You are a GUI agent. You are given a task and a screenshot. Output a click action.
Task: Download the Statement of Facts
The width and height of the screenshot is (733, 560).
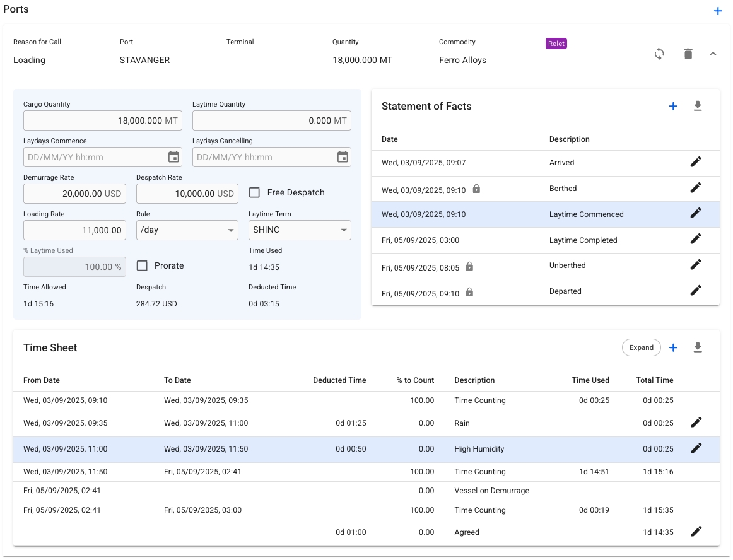pos(698,107)
